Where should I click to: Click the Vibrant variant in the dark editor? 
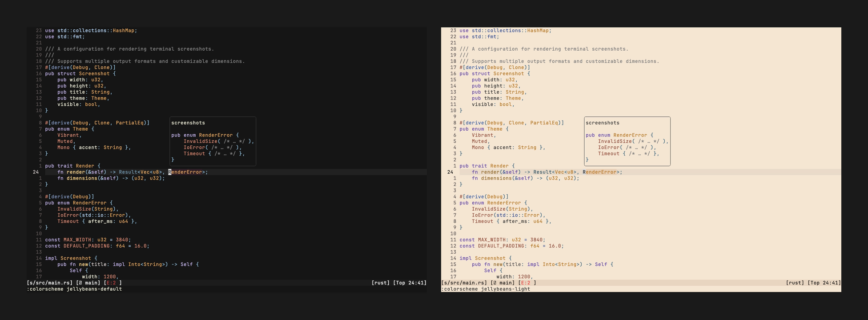point(68,136)
